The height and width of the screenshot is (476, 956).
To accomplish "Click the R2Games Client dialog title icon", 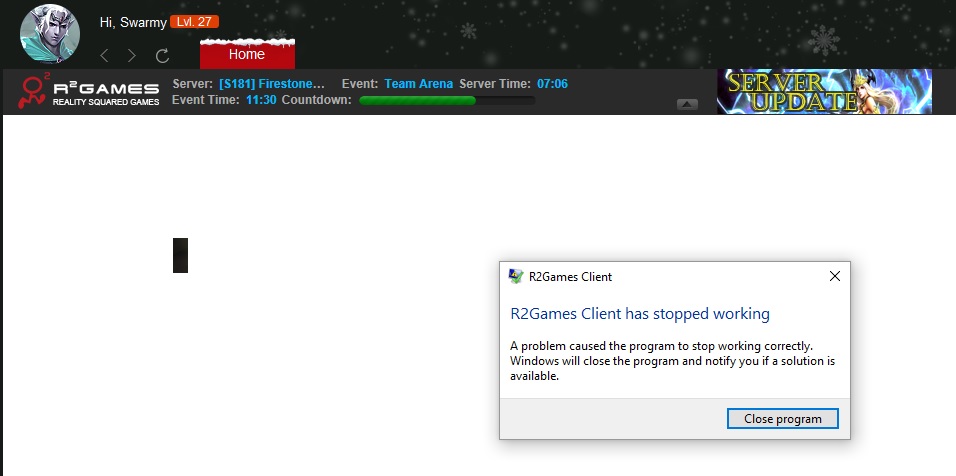I will pyautogui.click(x=516, y=277).
